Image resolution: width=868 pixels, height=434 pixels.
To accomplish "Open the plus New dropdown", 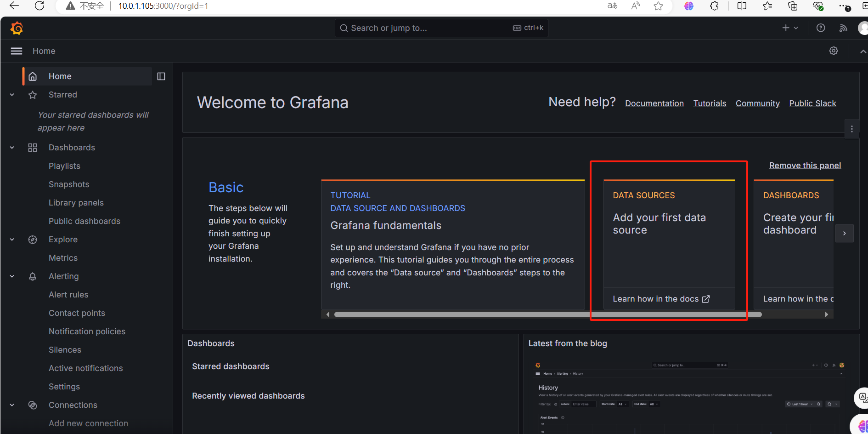I will click(x=790, y=28).
